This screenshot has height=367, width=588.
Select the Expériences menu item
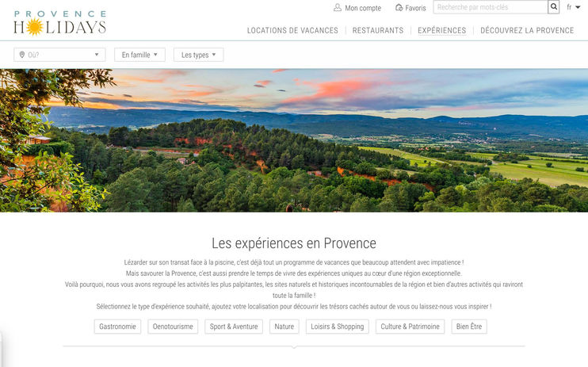pyautogui.click(x=441, y=30)
